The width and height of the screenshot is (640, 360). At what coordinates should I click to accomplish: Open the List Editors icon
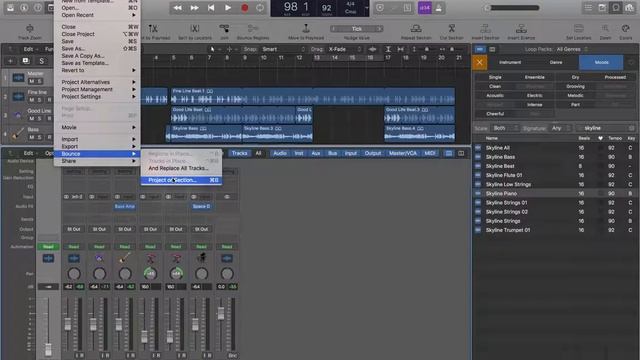(588, 8)
